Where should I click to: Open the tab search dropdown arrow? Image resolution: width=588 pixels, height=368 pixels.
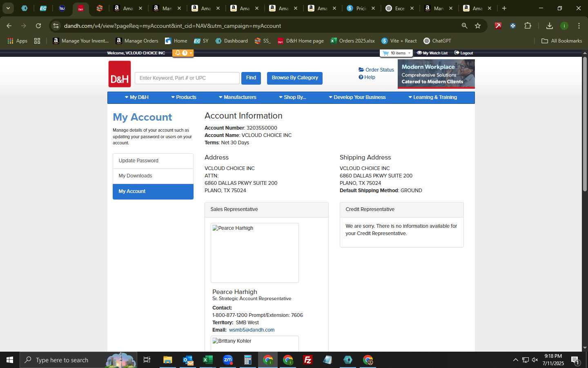[x=8, y=8]
